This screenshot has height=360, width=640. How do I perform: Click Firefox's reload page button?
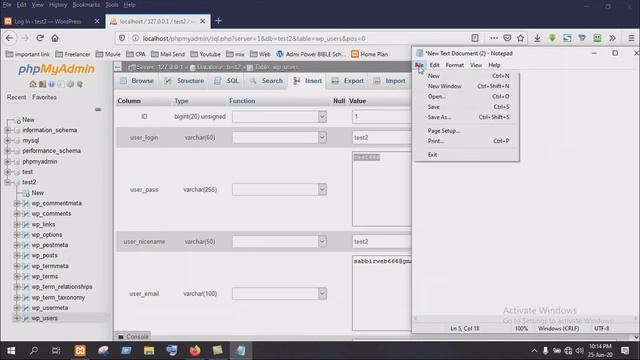point(40,38)
